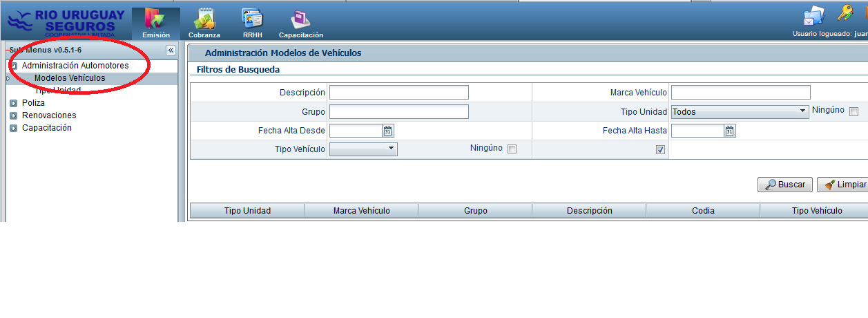
Task: Click the Descripción input field
Action: tap(398, 93)
